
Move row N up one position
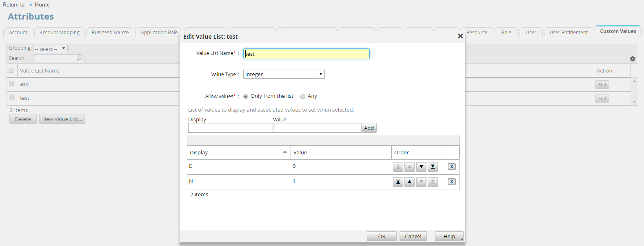tap(409, 182)
